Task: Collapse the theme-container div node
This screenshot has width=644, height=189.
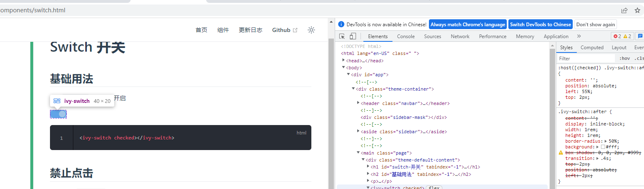Action: click(x=354, y=89)
